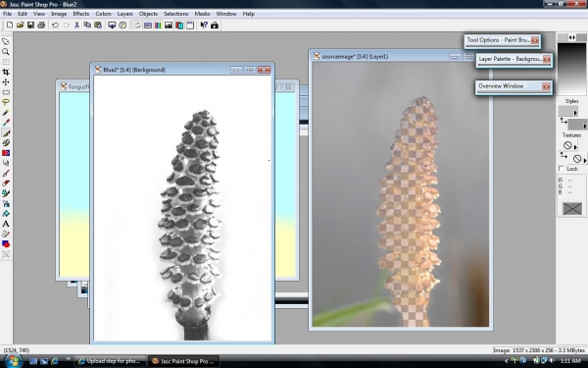Swap foreground and background textures
Image resolution: width=588 pixels, height=368 pixels.
[x=563, y=155]
